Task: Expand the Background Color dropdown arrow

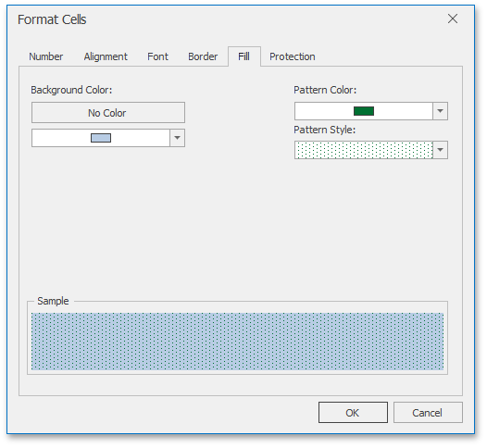Action: pyautogui.click(x=178, y=138)
